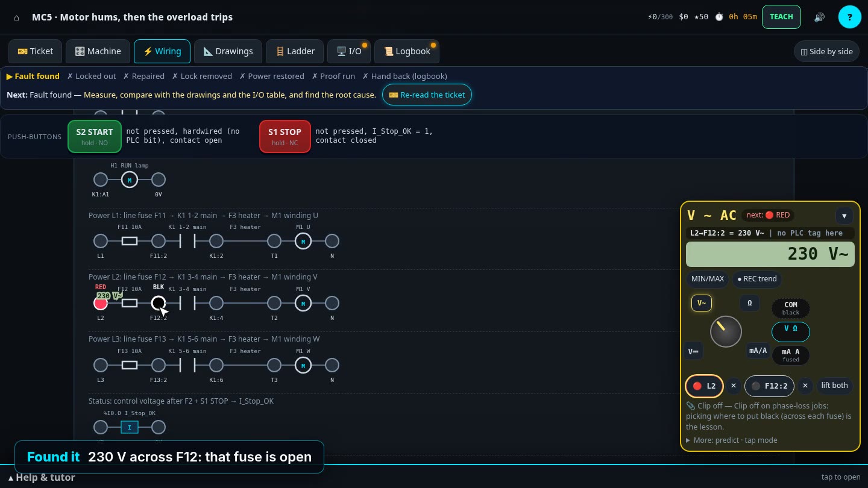This screenshot has width=868, height=488.
Task: Probe the F13:2 terminal node
Action: click(159, 365)
